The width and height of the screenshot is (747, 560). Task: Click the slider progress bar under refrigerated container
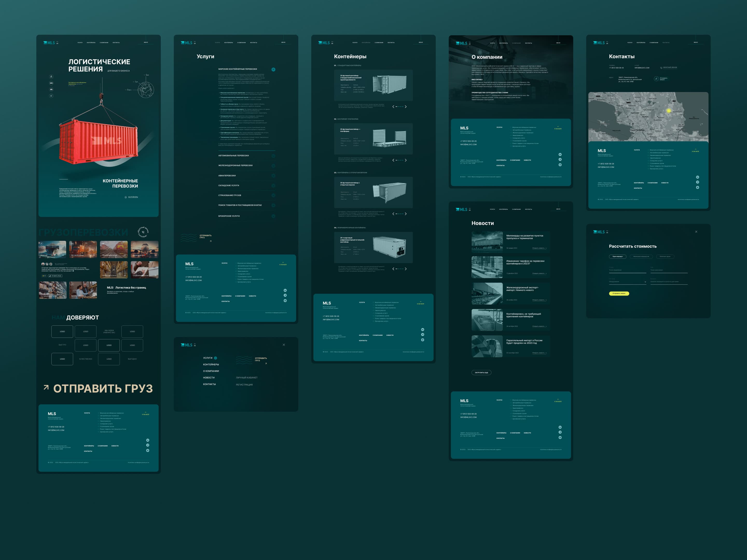click(399, 269)
